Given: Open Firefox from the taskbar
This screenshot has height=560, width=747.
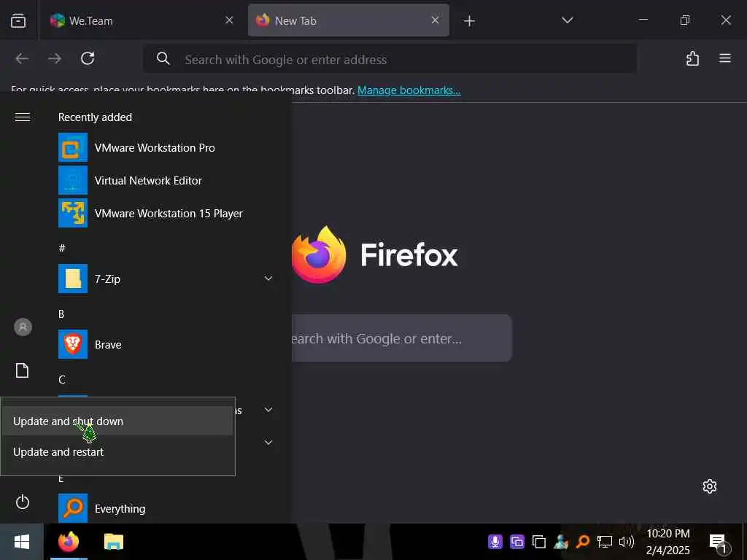Looking at the screenshot, I should 69,542.
